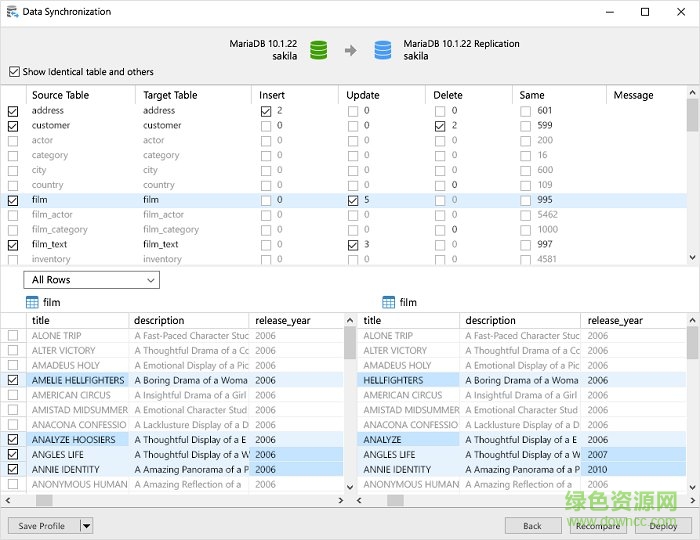Click the arrow between the databases

tap(350, 49)
